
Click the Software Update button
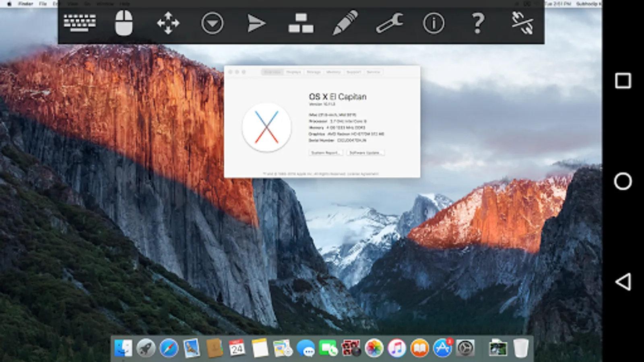(365, 153)
